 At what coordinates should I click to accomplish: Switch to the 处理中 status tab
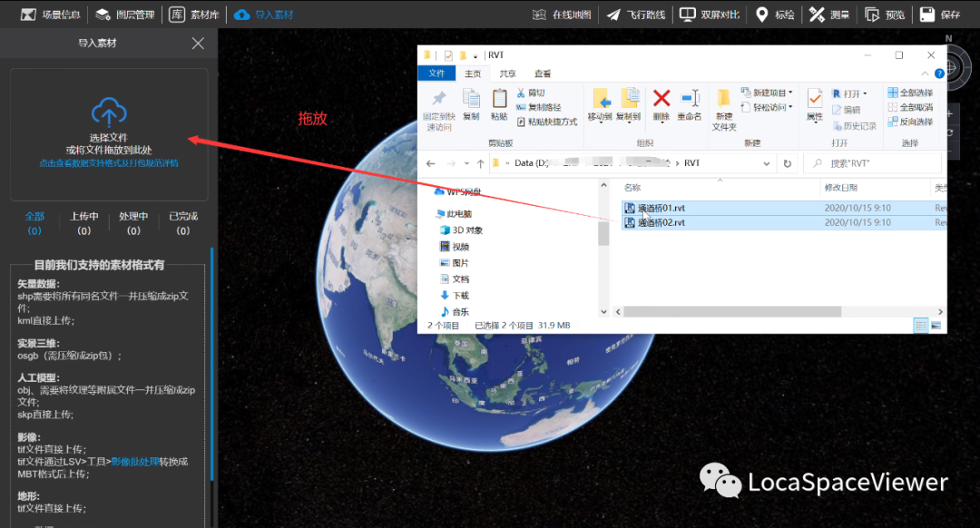tap(133, 223)
